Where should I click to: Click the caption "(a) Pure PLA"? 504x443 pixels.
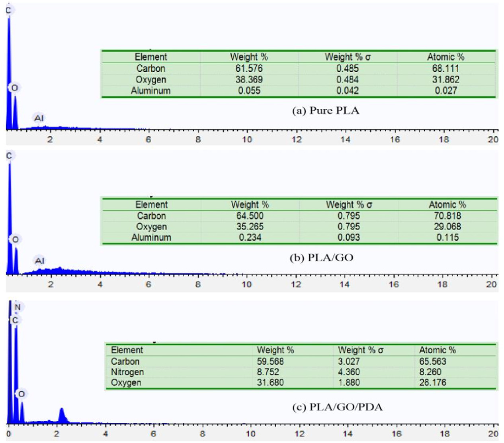(x=326, y=110)
